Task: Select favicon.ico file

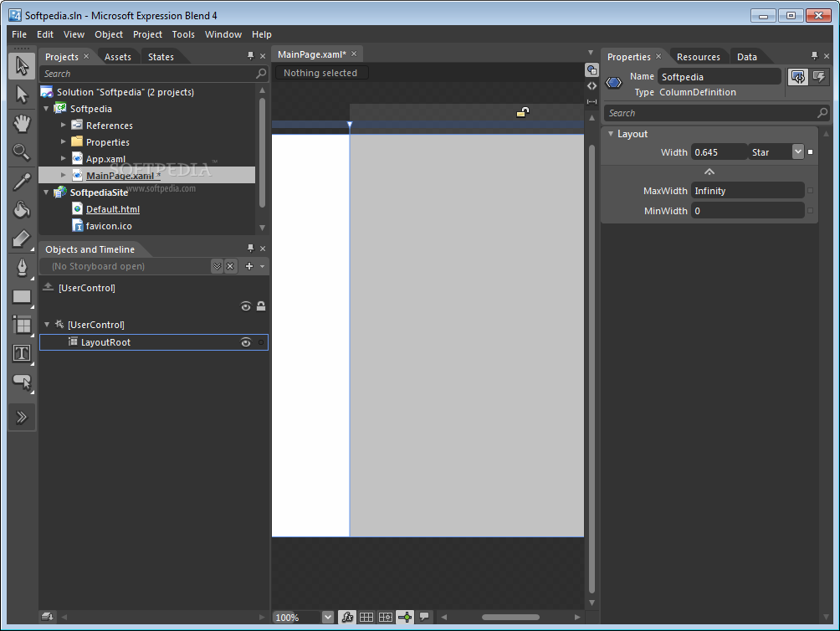Action: 109,225
